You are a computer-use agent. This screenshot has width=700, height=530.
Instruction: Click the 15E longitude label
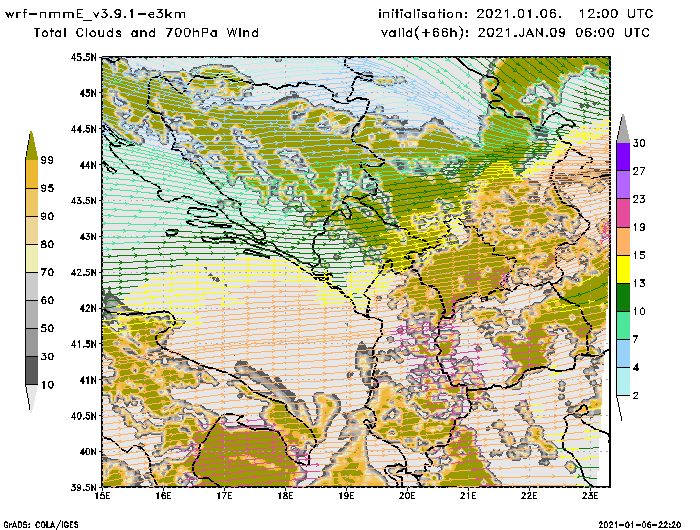pyautogui.click(x=103, y=496)
